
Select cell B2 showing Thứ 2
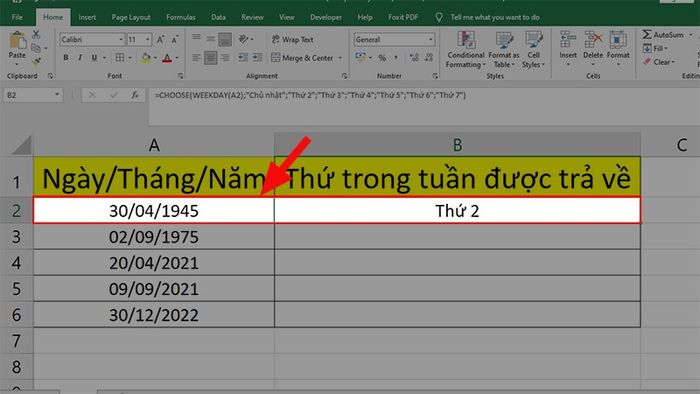[457, 211]
